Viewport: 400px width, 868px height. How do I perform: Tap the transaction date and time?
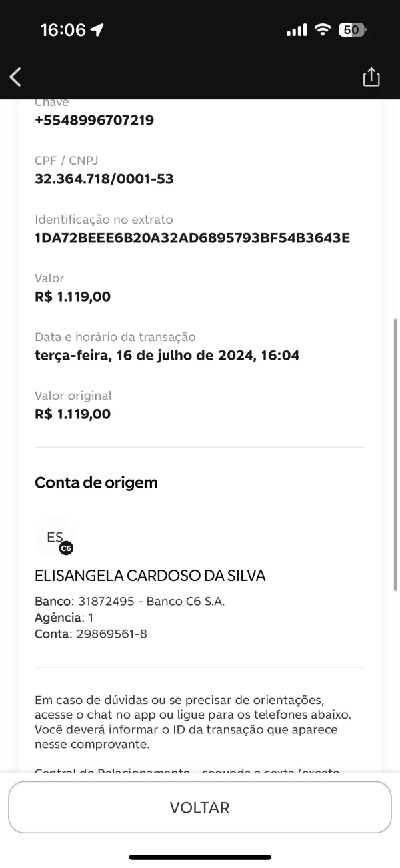(x=167, y=355)
